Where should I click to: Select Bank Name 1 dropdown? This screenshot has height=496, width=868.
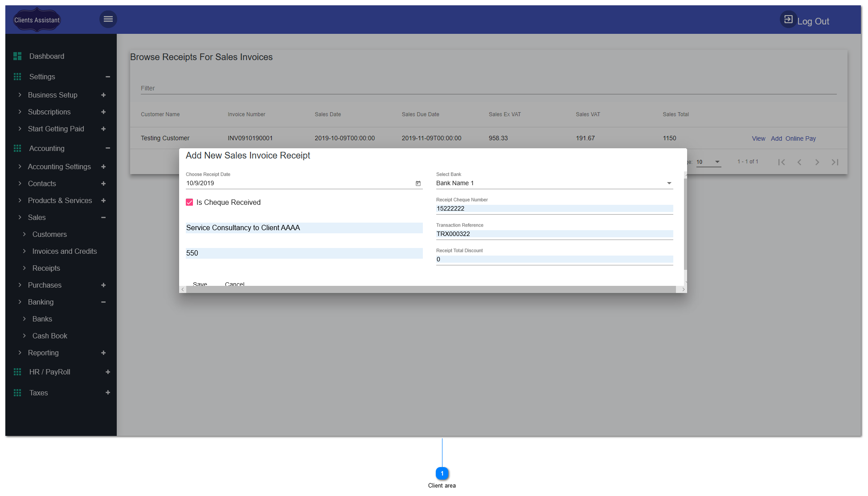[x=553, y=183]
